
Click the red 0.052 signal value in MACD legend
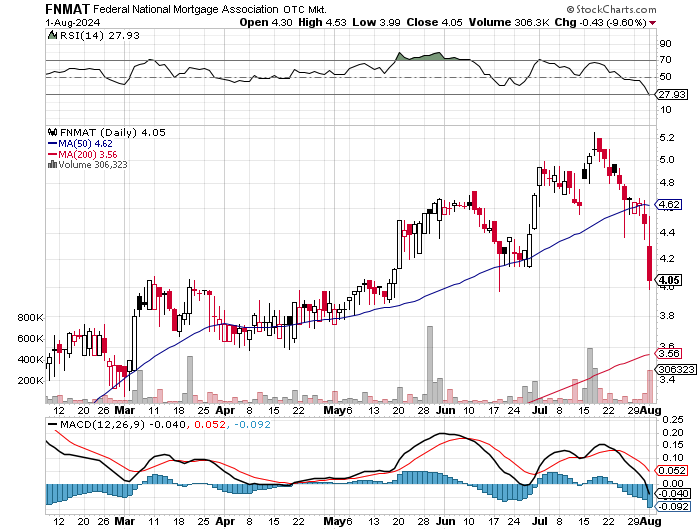tap(209, 425)
